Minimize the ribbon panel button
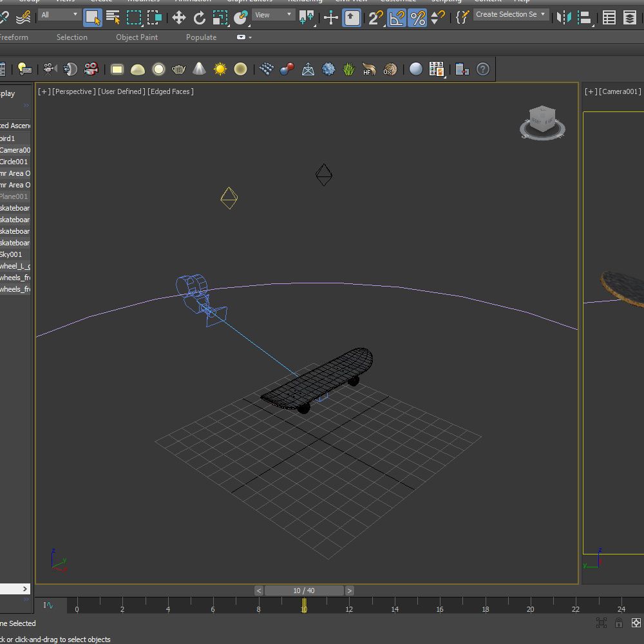 pyautogui.click(x=241, y=37)
